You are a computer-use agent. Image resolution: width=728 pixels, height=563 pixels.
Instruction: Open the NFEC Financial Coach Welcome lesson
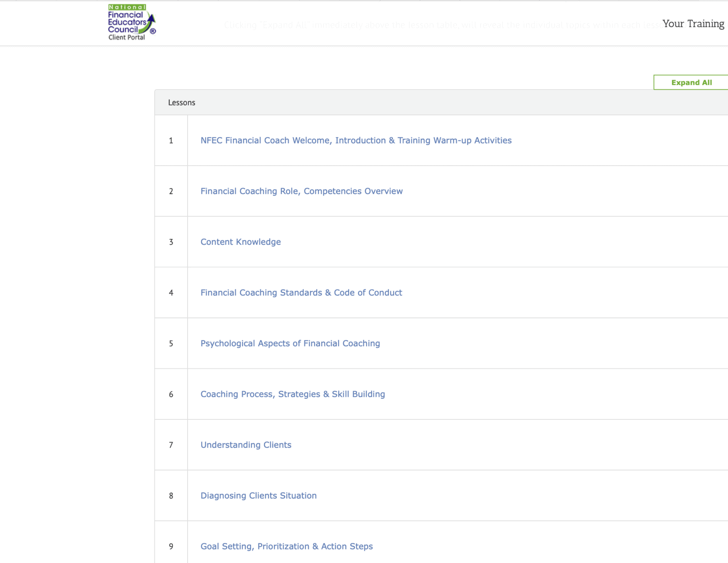pos(356,140)
